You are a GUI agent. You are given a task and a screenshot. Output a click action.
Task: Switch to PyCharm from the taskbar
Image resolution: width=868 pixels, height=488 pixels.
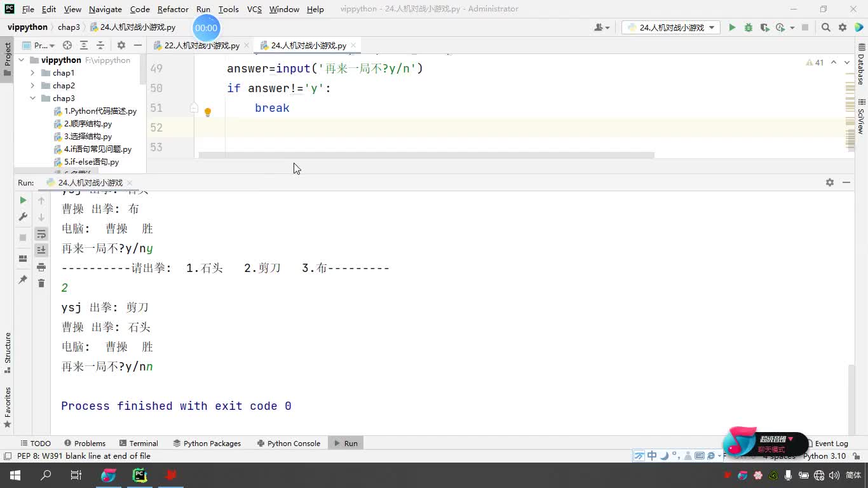tap(139, 475)
